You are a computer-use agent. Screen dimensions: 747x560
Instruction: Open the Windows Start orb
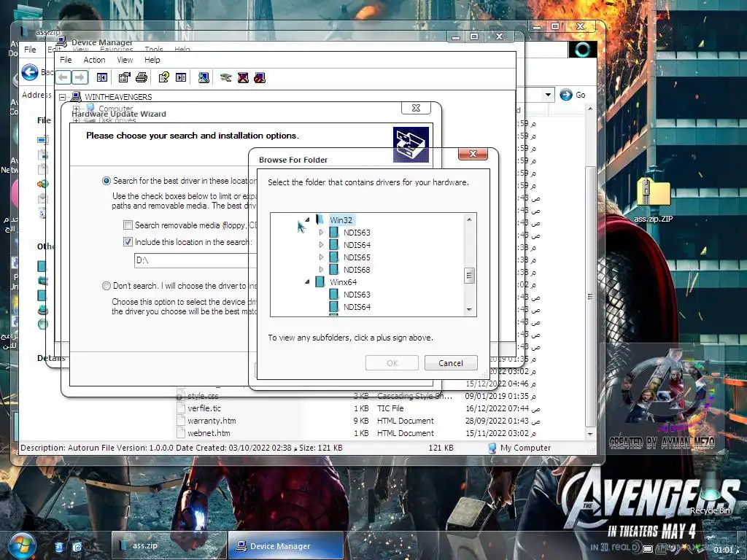pyautogui.click(x=23, y=545)
